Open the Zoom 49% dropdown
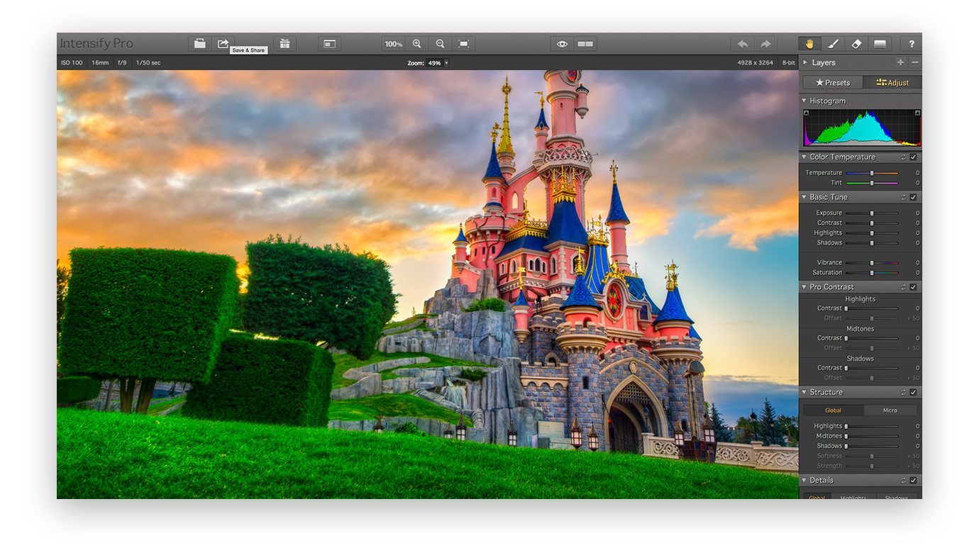The width and height of the screenshot is (979, 560). (x=438, y=63)
